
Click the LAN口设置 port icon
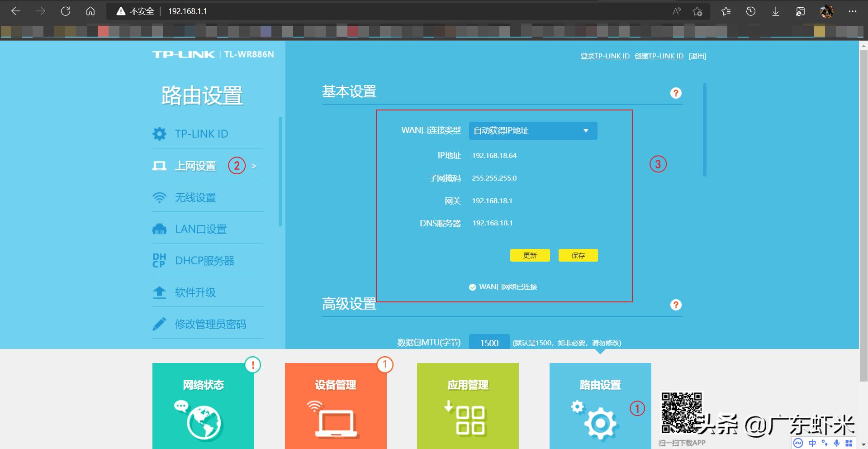click(x=159, y=229)
